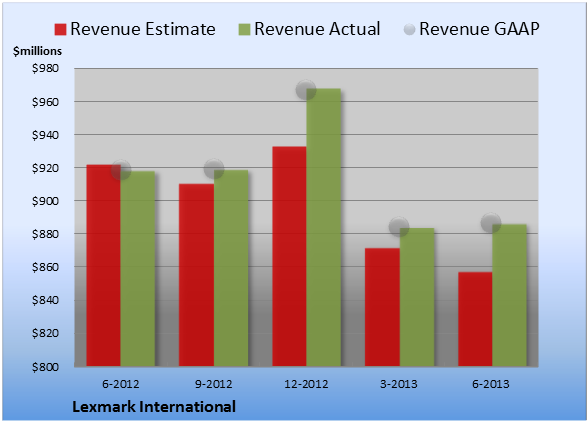Click the red Revenue Estimate legend swatch

tap(60, 30)
